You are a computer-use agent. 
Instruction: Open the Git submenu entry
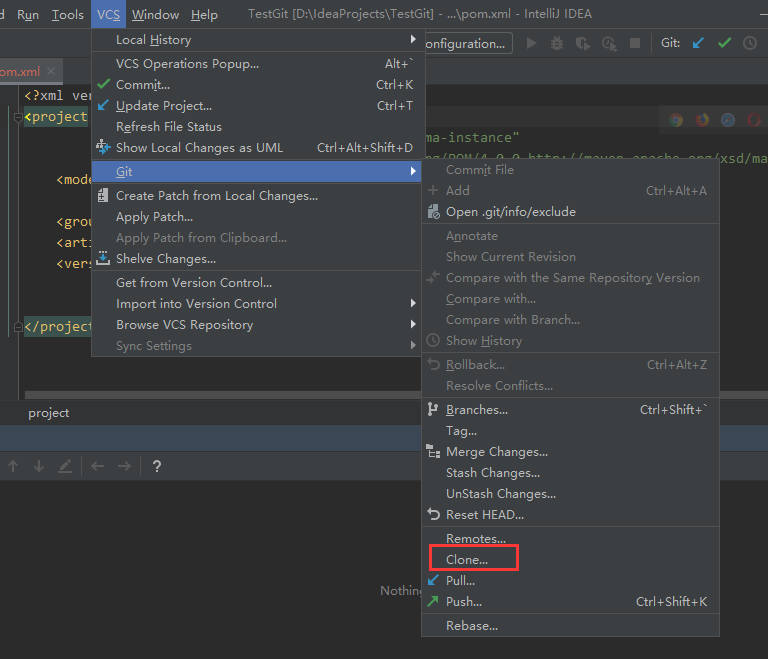[x=257, y=171]
